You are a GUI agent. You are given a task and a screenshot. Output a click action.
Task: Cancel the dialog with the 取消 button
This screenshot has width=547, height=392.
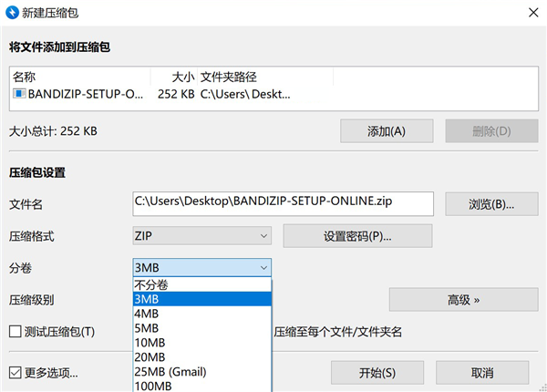pyautogui.click(x=482, y=372)
